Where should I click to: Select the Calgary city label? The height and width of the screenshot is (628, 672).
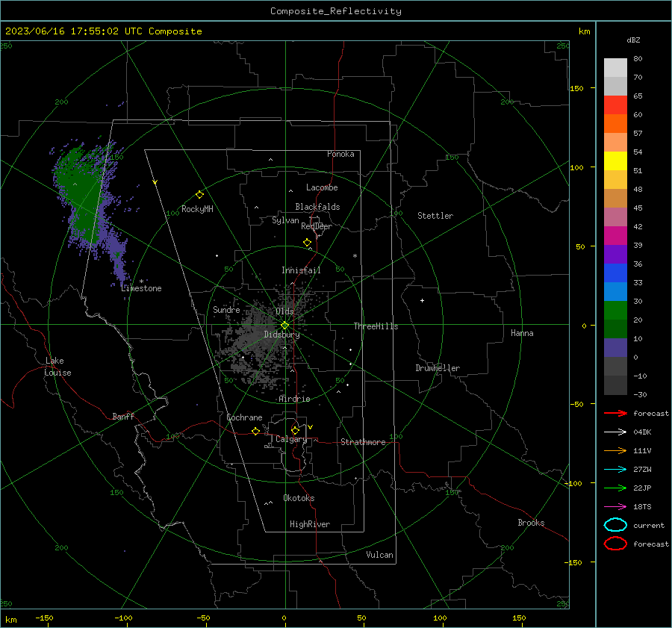point(291,439)
